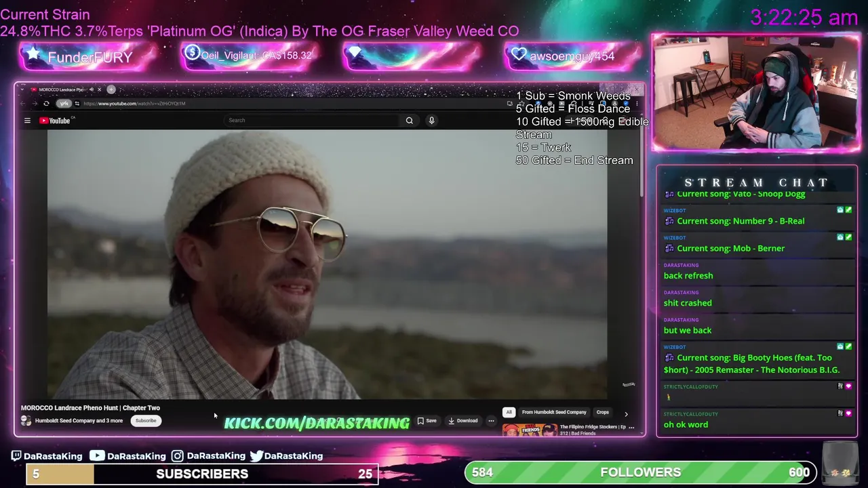Click the '15 = Twerk' goal line
The height and width of the screenshot is (488, 868).
543,148
